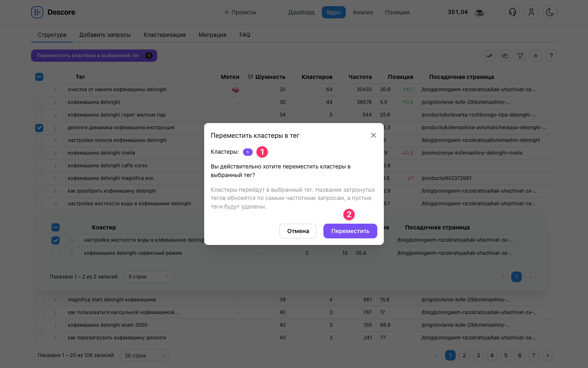Go to page 7 of tags

pyautogui.click(x=534, y=355)
